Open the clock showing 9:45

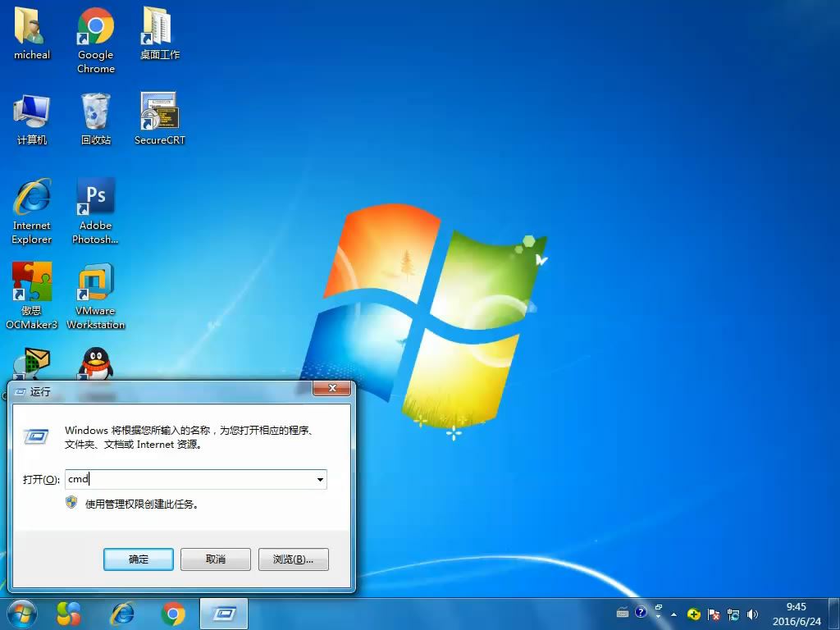pos(796,614)
